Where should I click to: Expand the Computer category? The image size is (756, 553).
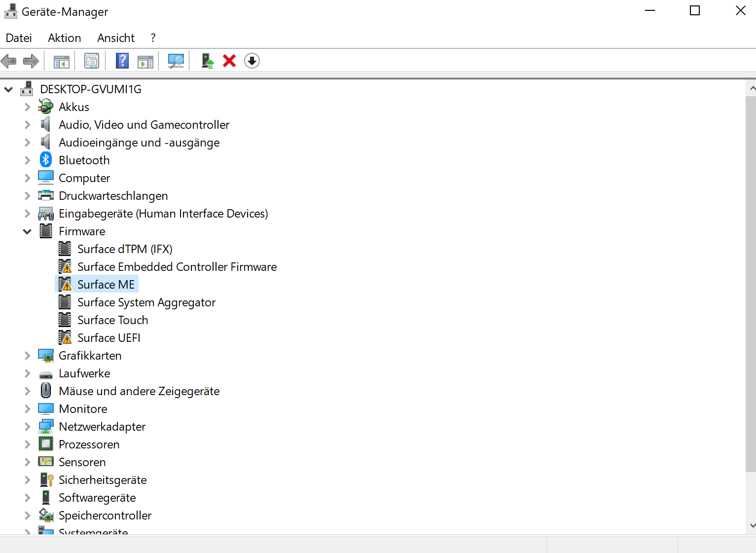[28, 178]
